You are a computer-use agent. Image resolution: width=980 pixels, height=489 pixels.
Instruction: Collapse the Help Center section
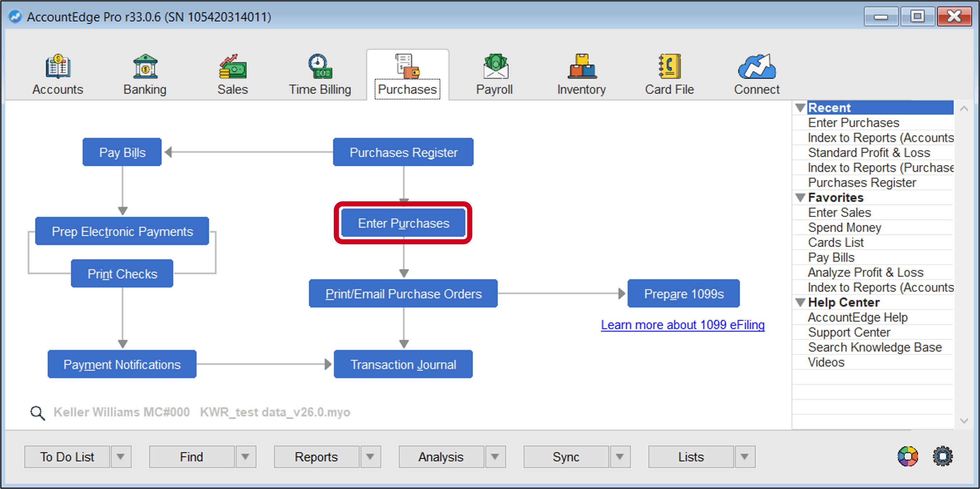pos(800,302)
